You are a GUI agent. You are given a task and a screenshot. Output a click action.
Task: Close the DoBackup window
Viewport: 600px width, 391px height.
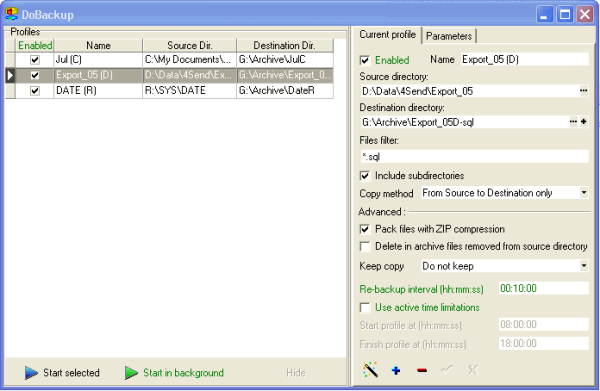pos(585,15)
